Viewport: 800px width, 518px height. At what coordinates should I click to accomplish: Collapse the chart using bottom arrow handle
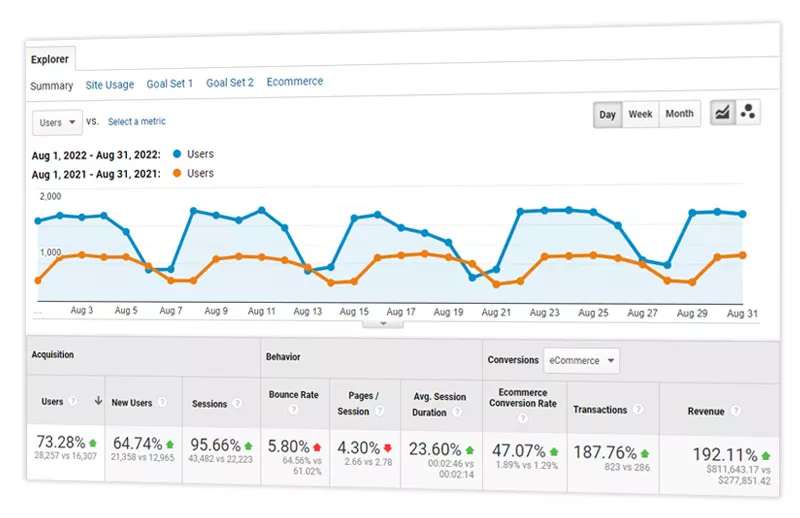[383, 324]
